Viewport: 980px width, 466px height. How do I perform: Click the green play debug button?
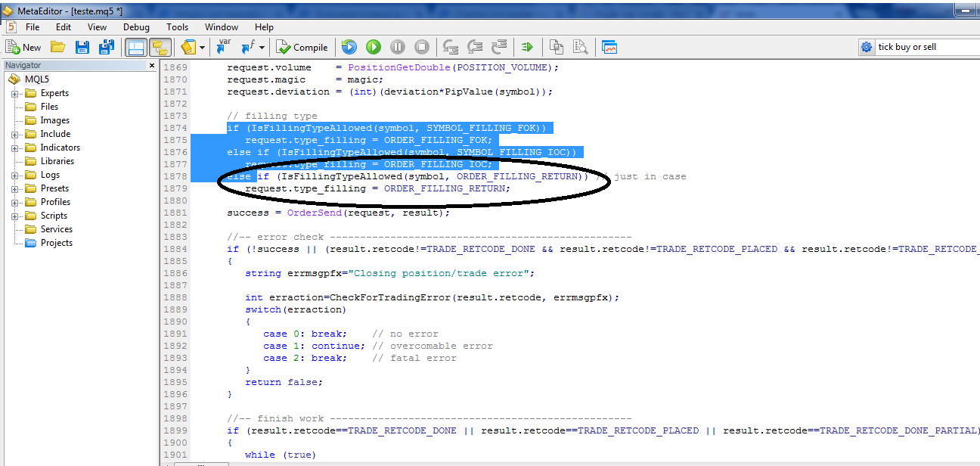click(374, 47)
